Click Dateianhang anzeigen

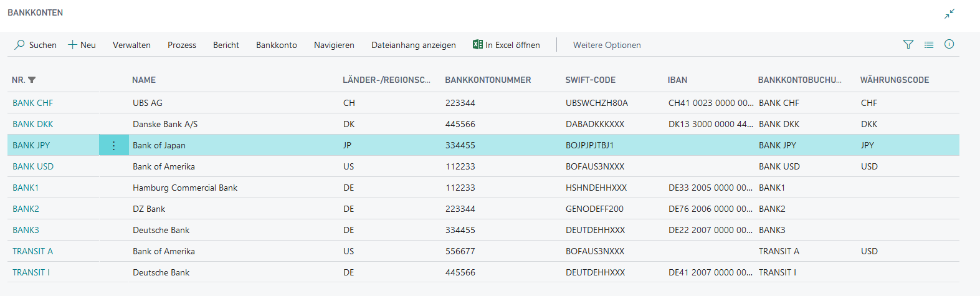coord(414,45)
